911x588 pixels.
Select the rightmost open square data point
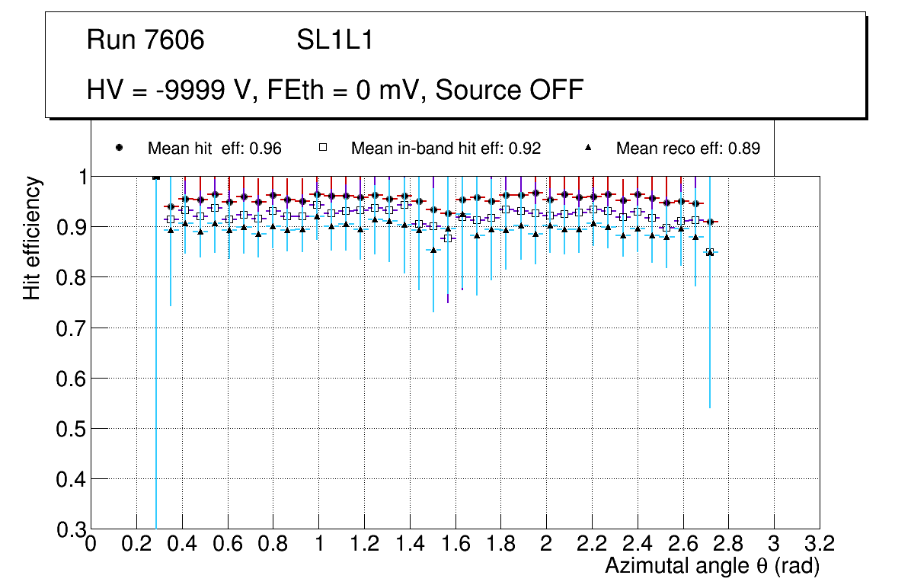tap(709, 252)
